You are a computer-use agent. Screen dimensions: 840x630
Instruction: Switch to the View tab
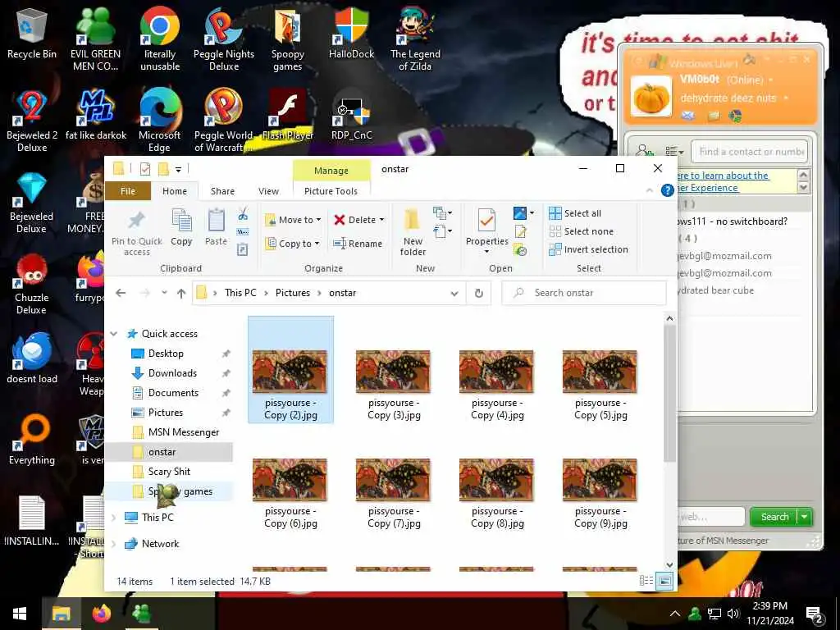pyautogui.click(x=268, y=190)
